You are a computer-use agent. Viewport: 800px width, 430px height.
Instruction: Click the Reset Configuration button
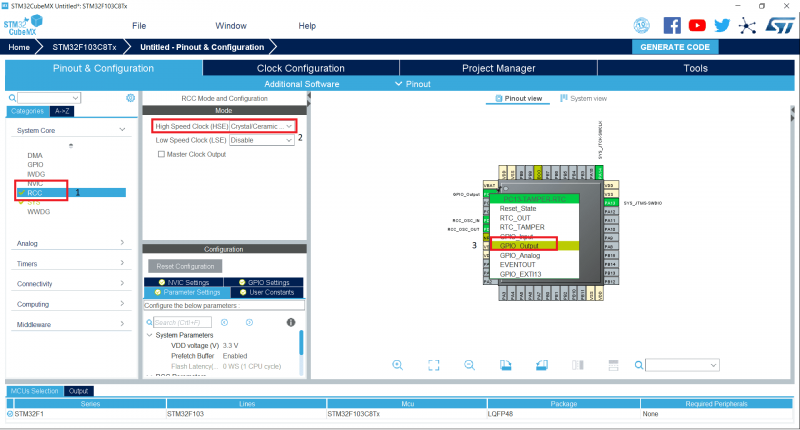[x=185, y=266]
